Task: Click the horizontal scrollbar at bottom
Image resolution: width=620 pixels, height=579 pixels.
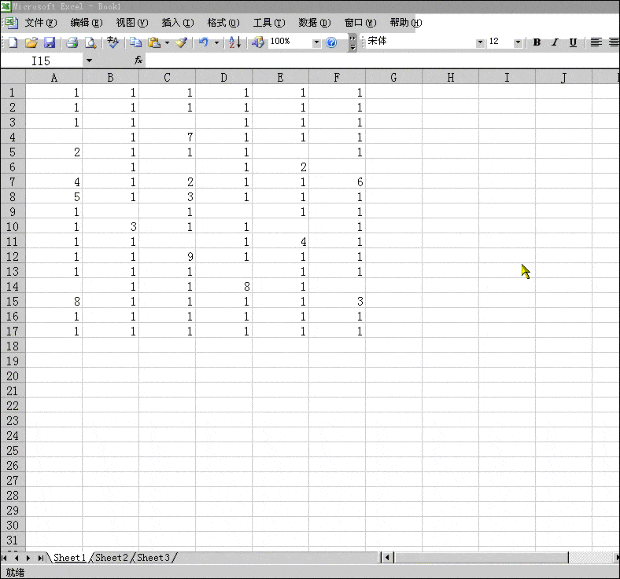Action: (x=480, y=558)
